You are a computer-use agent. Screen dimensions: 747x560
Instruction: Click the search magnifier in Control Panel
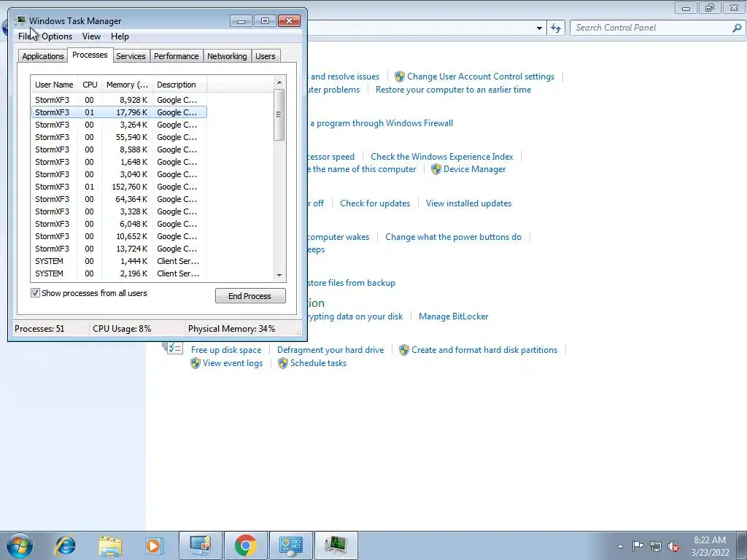click(x=737, y=28)
